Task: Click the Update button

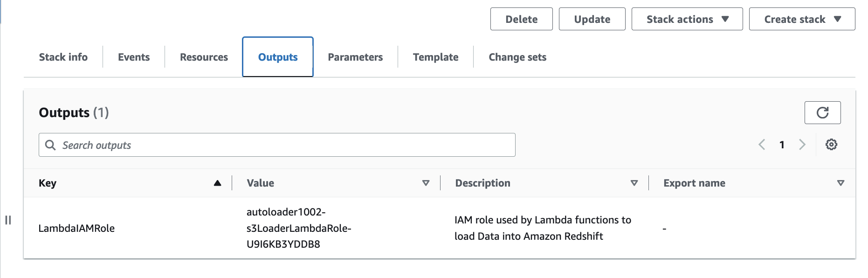Action: point(592,19)
